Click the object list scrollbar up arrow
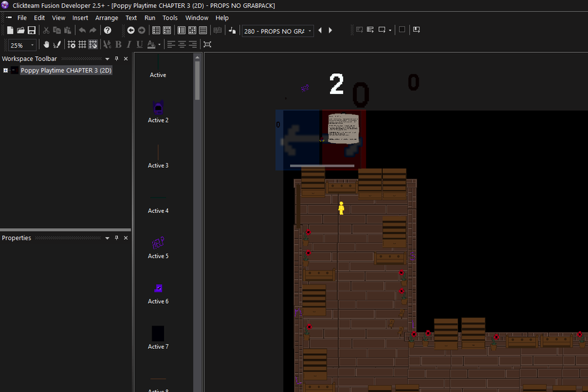The width and height of the screenshot is (588, 392). coord(197,57)
